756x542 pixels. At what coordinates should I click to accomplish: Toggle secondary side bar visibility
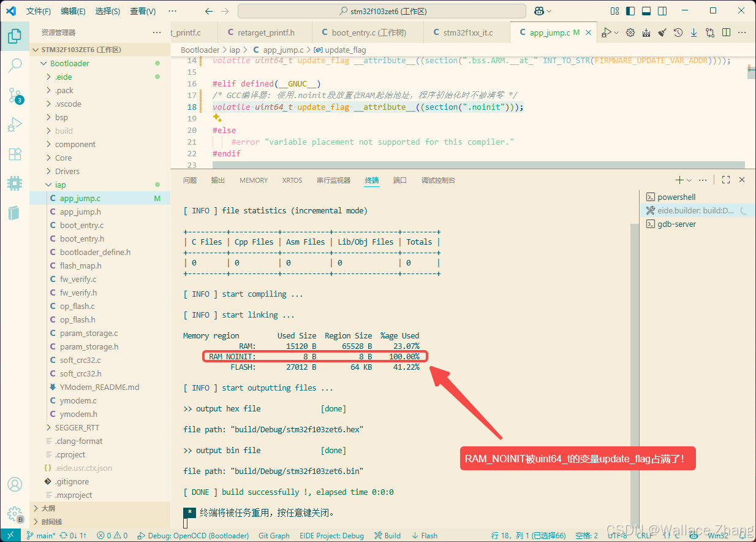click(662, 11)
